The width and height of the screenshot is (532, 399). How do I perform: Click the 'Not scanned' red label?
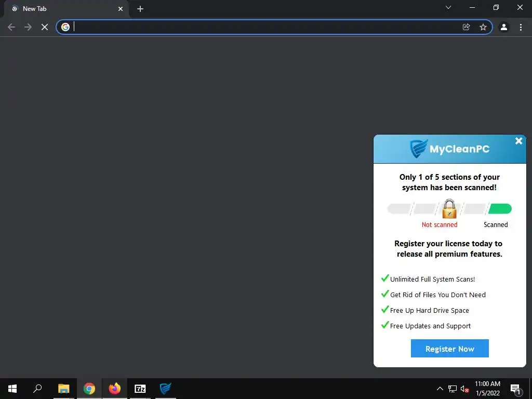(x=440, y=224)
